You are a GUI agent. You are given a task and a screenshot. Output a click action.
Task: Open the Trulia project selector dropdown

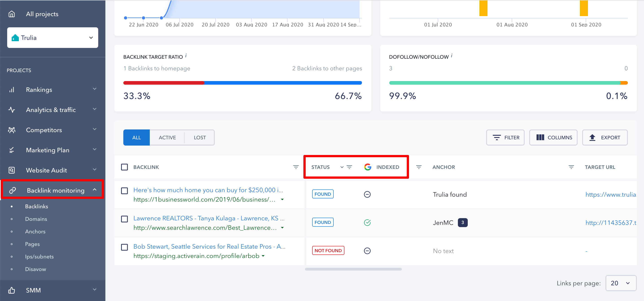[53, 38]
